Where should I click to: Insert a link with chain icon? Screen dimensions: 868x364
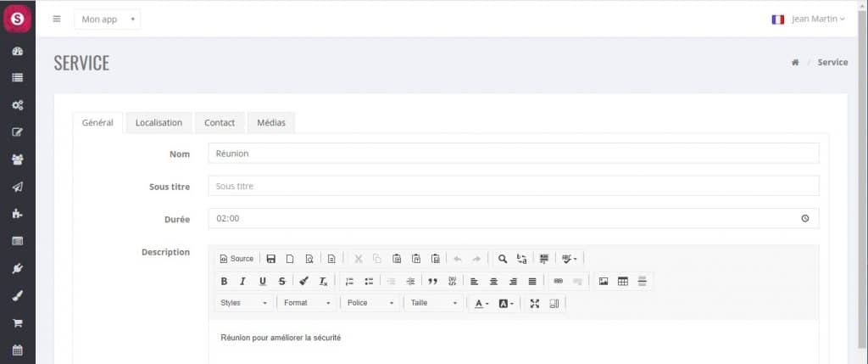pyautogui.click(x=558, y=282)
